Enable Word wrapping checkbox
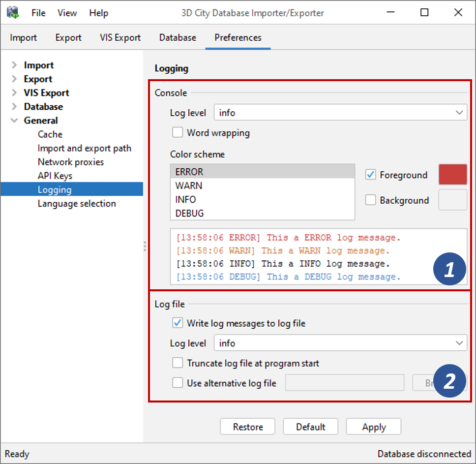This screenshot has width=476, height=464. tap(178, 132)
